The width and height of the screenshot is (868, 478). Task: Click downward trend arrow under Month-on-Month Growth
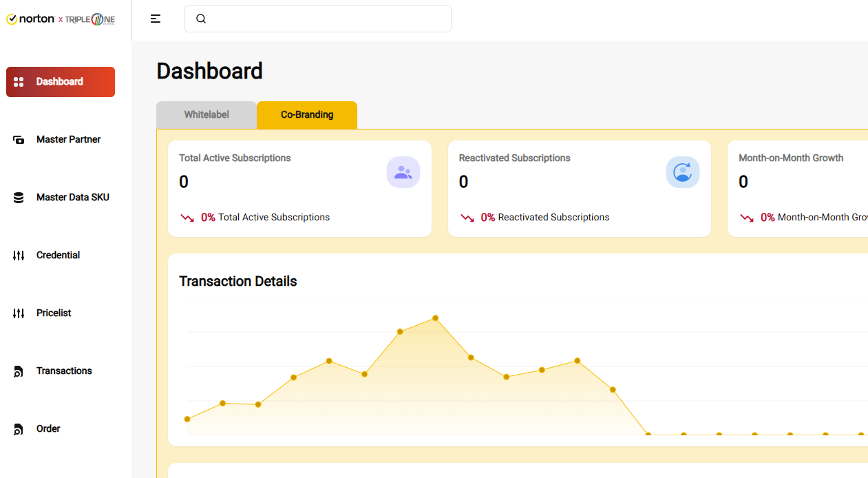(747, 218)
